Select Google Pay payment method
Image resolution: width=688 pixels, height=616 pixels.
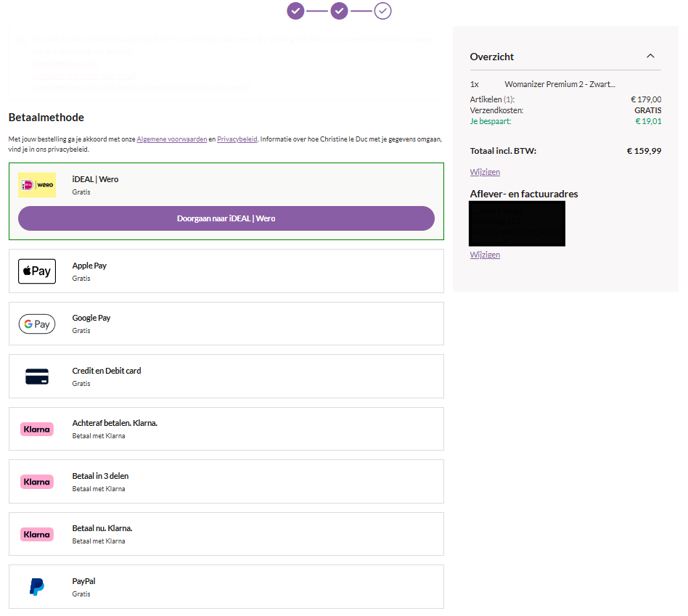tap(226, 324)
